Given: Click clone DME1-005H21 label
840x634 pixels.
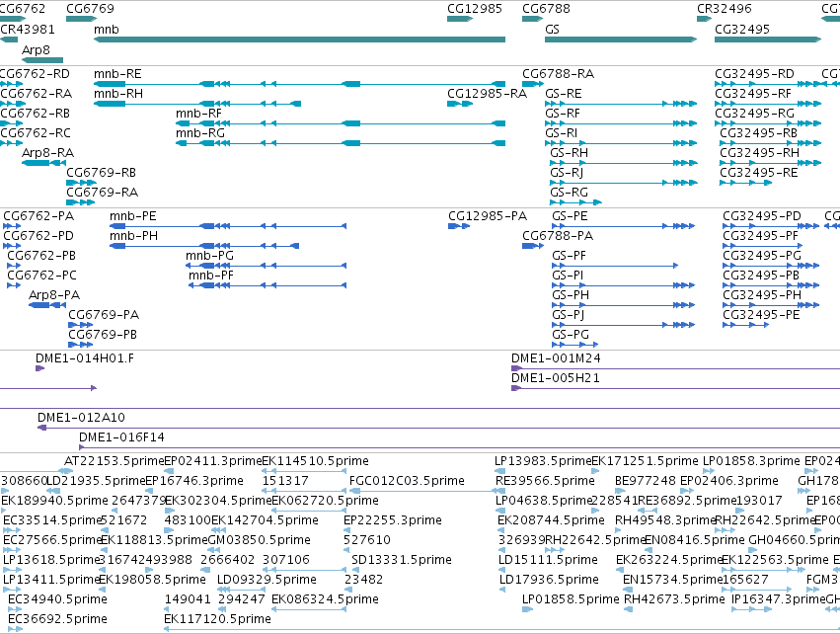Looking at the screenshot, I should (x=556, y=378).
